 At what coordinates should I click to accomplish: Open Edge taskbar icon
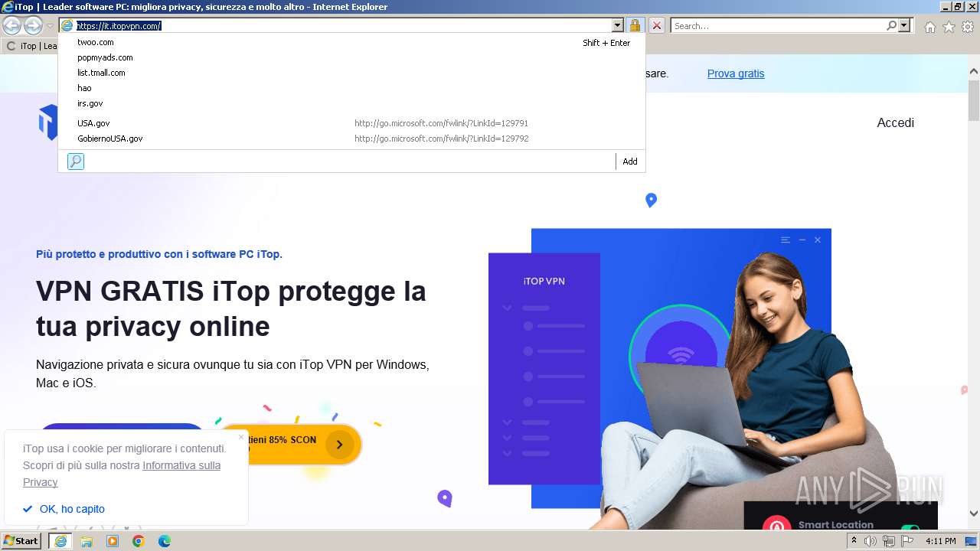165,541
